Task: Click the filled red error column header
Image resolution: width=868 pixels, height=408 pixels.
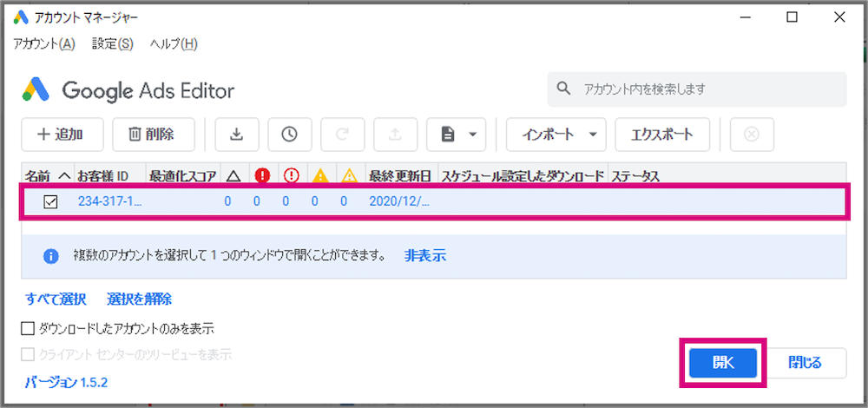Action: pos(262,175)
